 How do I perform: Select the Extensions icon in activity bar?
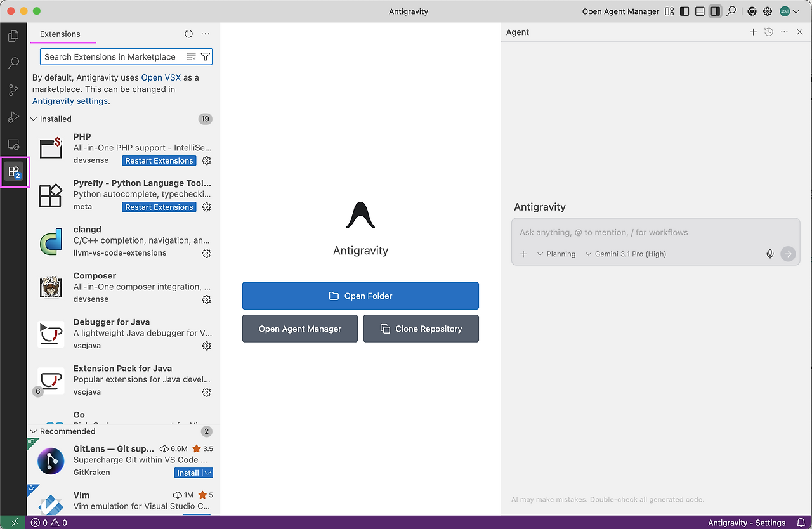tap(13, 172)
